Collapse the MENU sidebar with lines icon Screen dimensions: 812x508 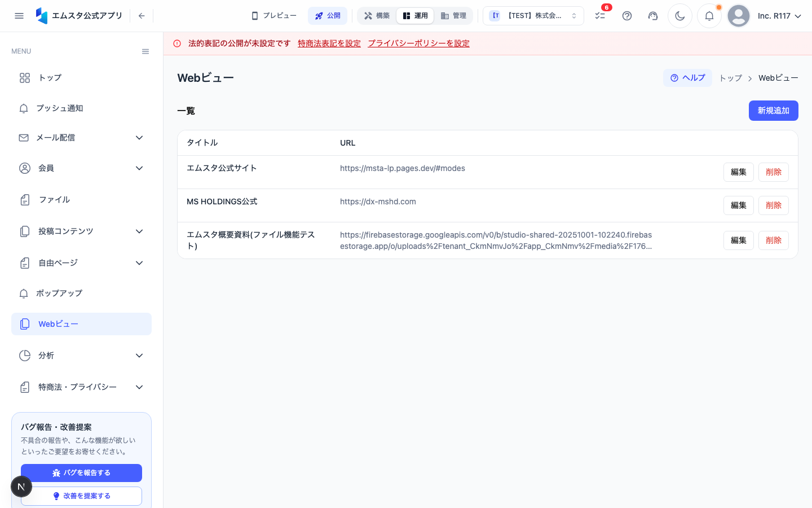[x=145, y=51]
